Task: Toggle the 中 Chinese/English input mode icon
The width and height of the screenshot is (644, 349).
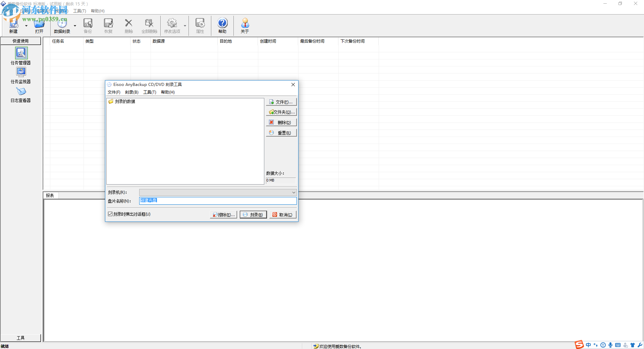Action: (588, 345)
